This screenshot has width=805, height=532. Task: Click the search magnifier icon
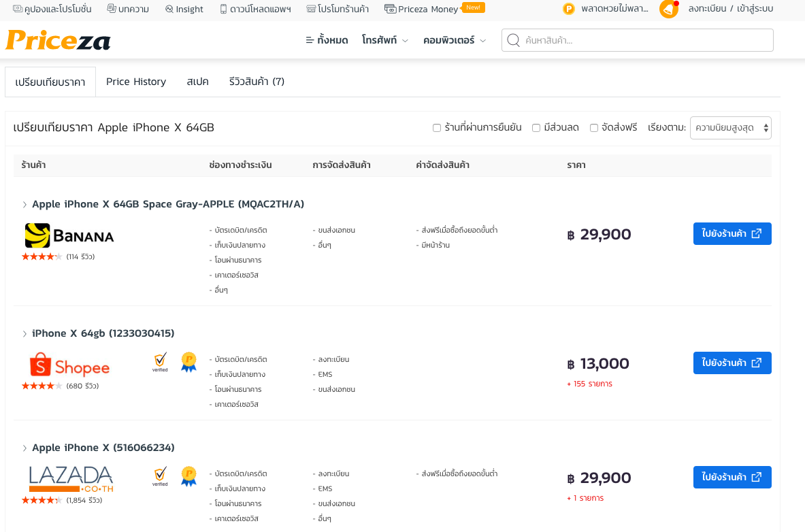[x=513, y=40]
